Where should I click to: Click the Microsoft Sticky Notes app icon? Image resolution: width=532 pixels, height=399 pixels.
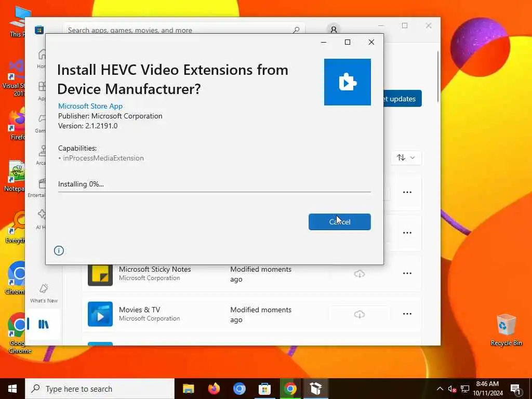click(x=100, y=274)
